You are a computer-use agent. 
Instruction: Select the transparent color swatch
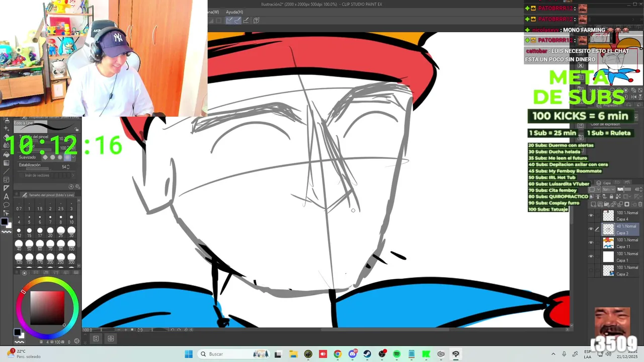[x=7, y=231]
